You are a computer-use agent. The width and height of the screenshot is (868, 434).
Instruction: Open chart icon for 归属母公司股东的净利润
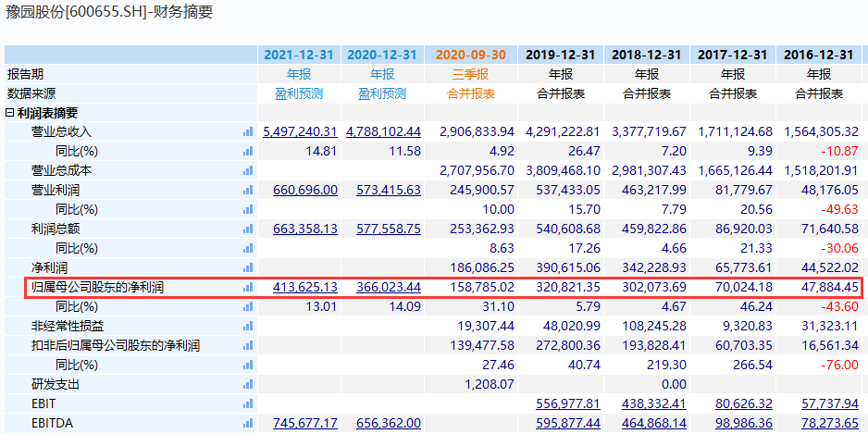tap(247, 288)
